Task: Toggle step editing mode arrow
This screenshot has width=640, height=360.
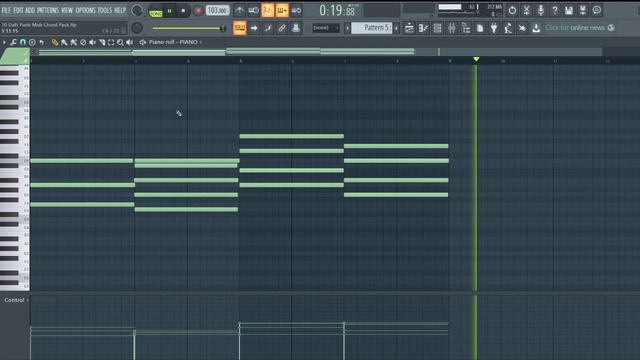Action: pos(254,28)
